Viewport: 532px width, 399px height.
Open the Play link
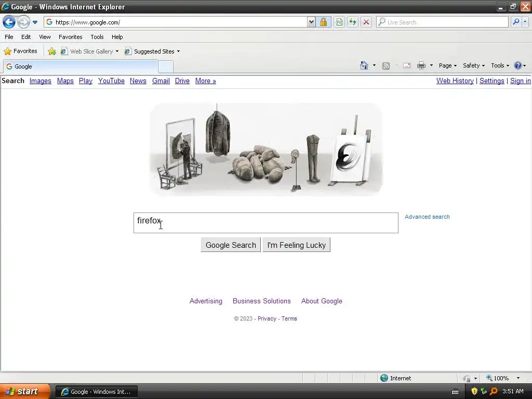point(86,81)
